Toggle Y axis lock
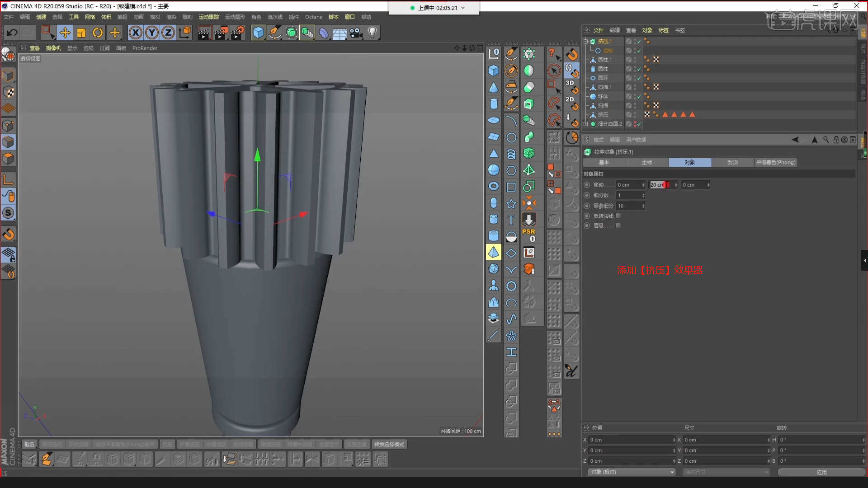Image resolution: width=868 pixels, height=488 pixels. click(x=152, y=33)
